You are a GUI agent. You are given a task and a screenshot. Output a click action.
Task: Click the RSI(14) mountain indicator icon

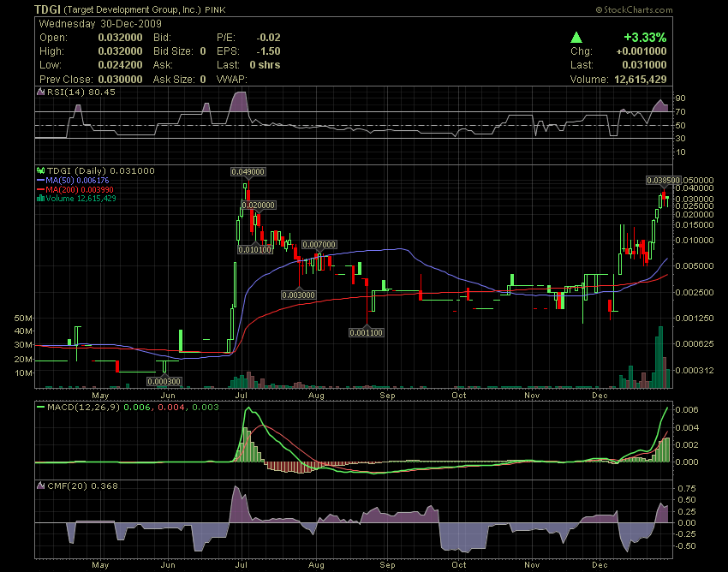(41, 92)
